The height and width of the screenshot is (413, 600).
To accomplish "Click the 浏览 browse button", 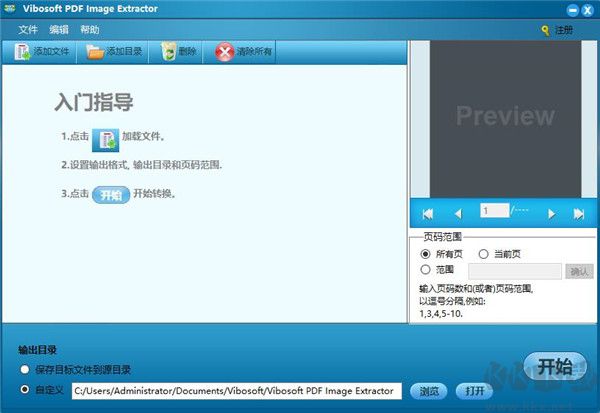I will pyautogui.click(x=428, y=391).
